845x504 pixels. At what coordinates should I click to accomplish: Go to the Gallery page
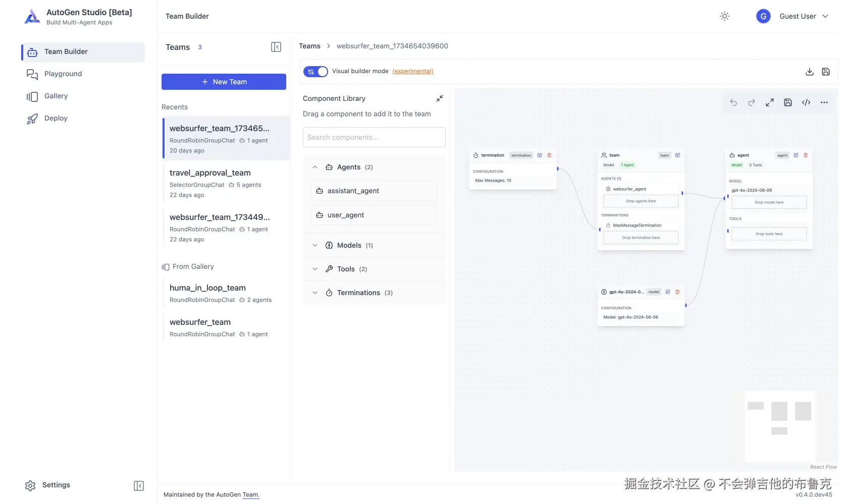pyautogui.click(x=56, y=96)
